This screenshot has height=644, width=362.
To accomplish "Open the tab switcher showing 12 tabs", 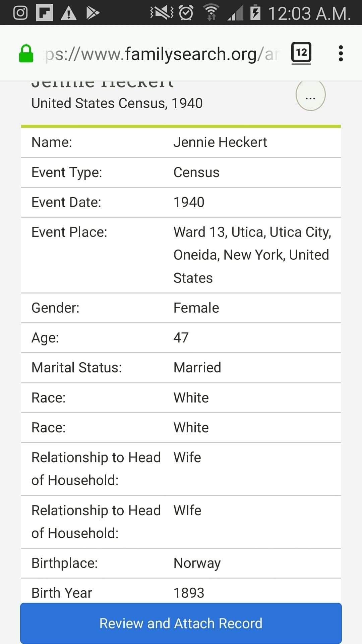I will pyautogui.click(x=301, y=53).
